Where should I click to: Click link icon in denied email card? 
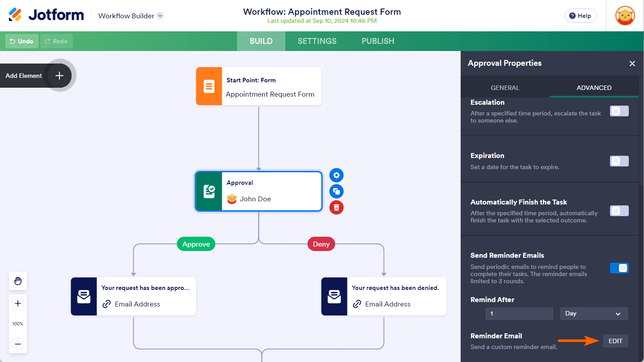click(x=357, y=304)
